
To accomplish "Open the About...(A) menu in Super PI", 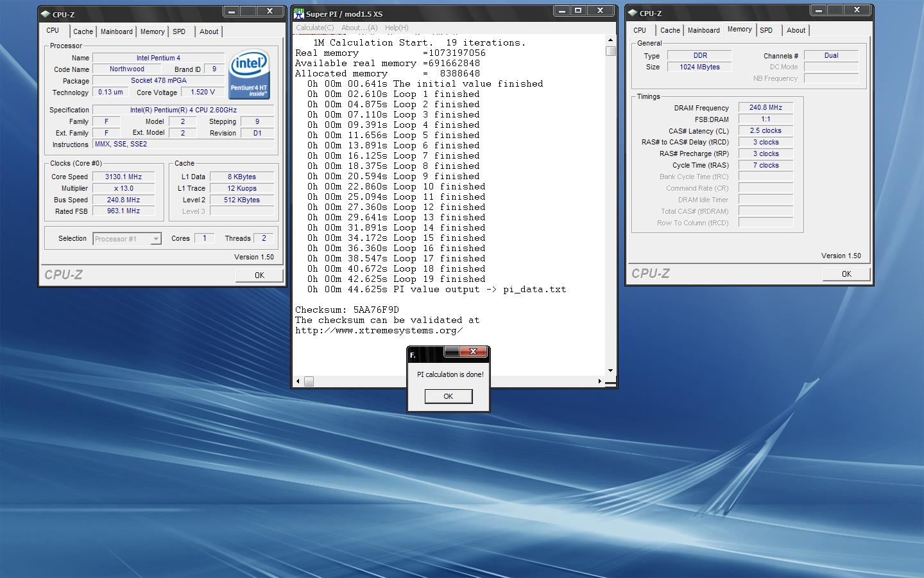I will click(x=359, y=28).
